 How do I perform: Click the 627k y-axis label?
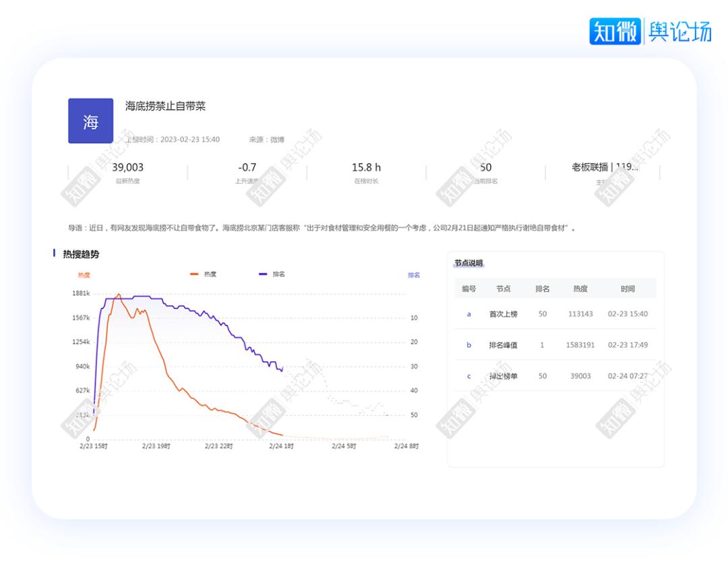(83, 391)
